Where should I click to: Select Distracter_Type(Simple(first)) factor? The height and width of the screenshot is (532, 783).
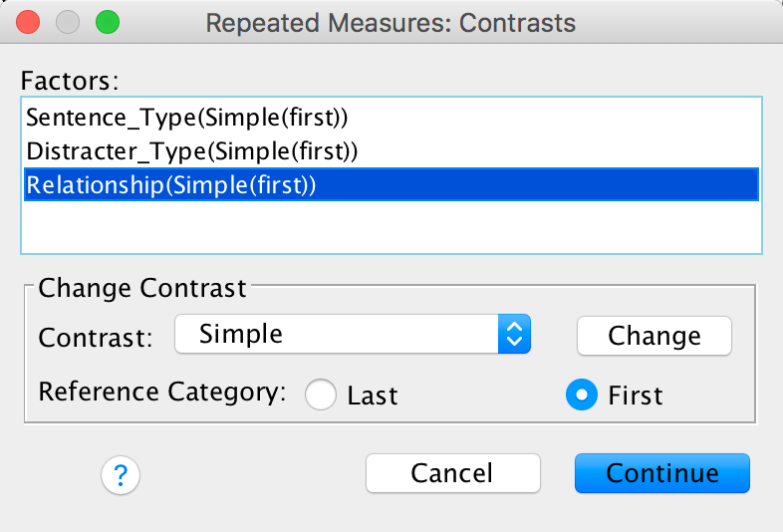191,151
